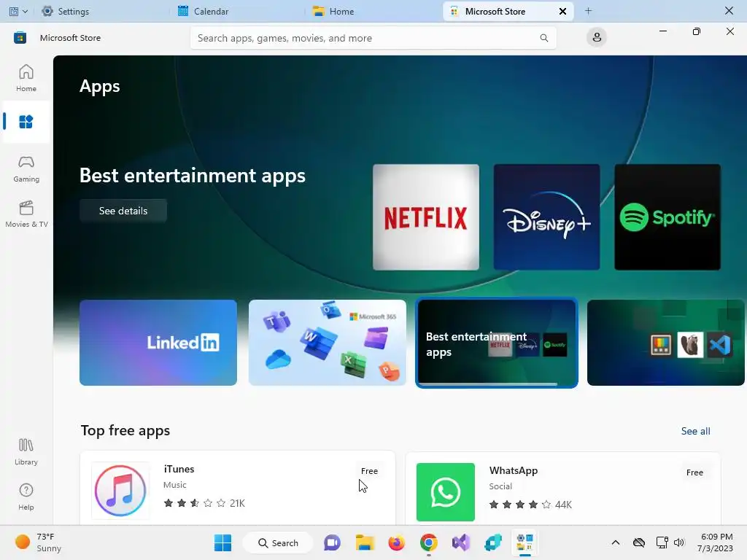The width and height of the screenshot is (747, 560).
Task: Select the LinkedIn banner card
Action: [158, 343]
